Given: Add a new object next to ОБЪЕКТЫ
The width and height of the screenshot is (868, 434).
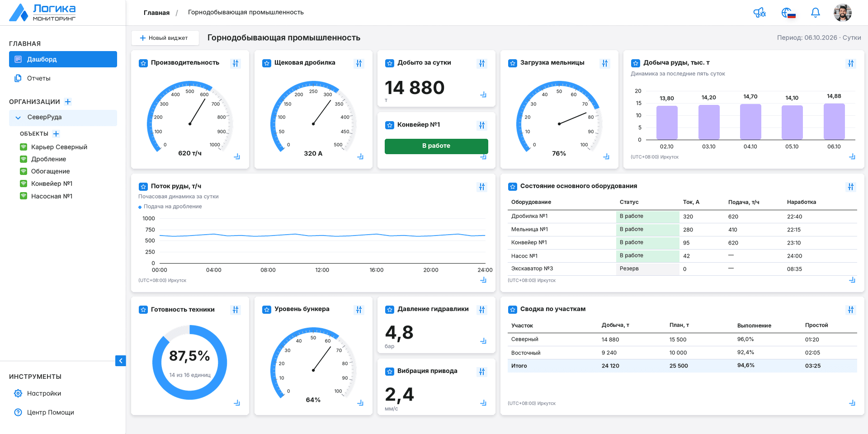Looking at the screenshot, I should point(56,134).
